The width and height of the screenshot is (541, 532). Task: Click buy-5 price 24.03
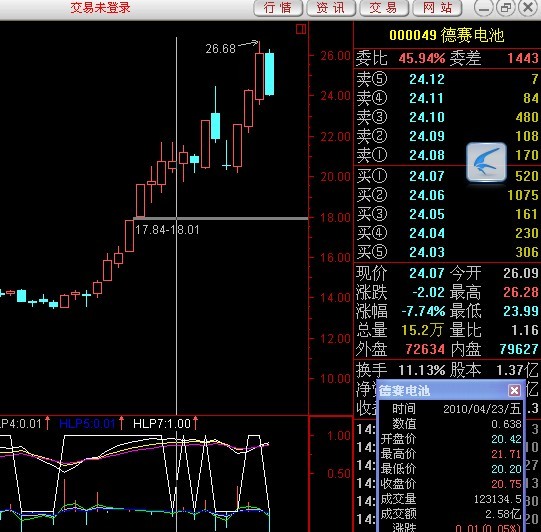tap(427, 252)
